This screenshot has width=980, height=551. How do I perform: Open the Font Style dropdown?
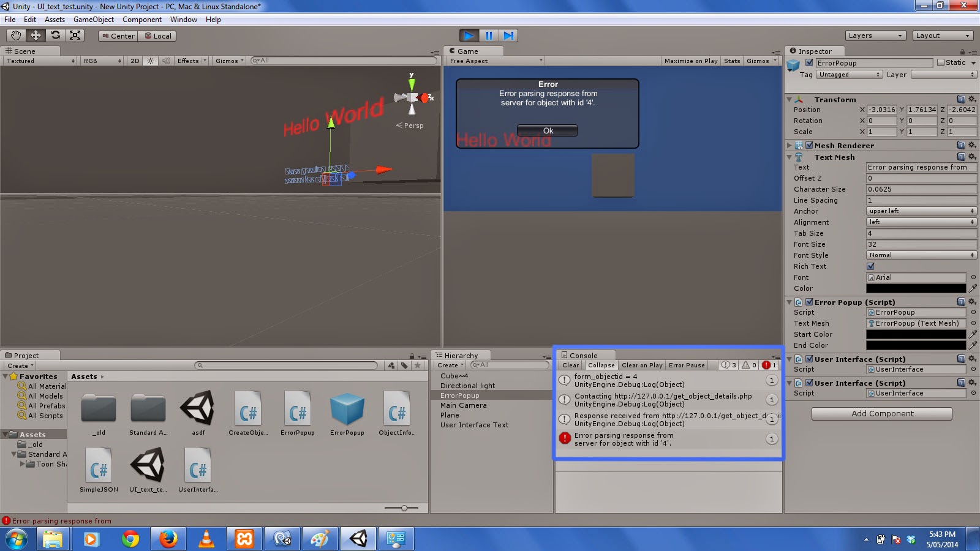[921, 255]
